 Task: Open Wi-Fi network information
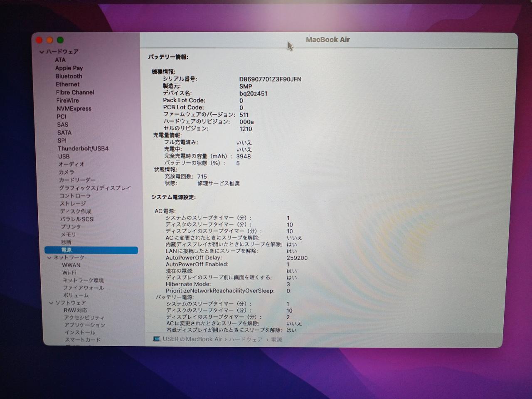[69, 273]
